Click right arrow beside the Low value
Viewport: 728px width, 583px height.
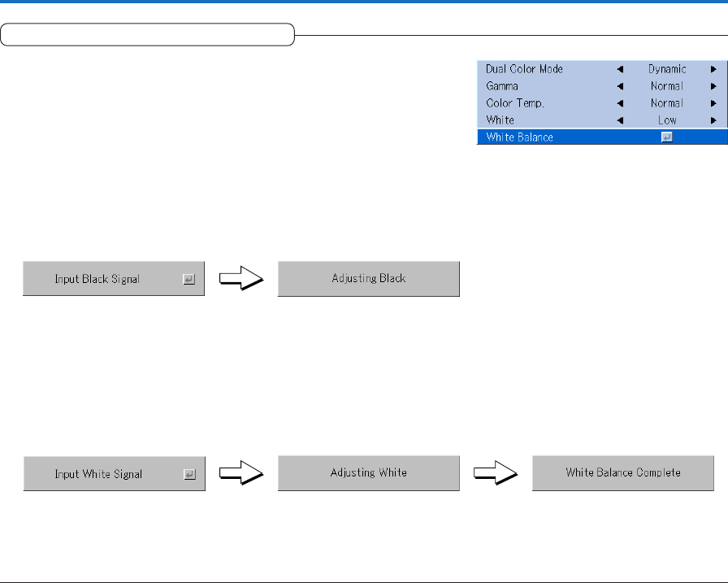(713, 120)
